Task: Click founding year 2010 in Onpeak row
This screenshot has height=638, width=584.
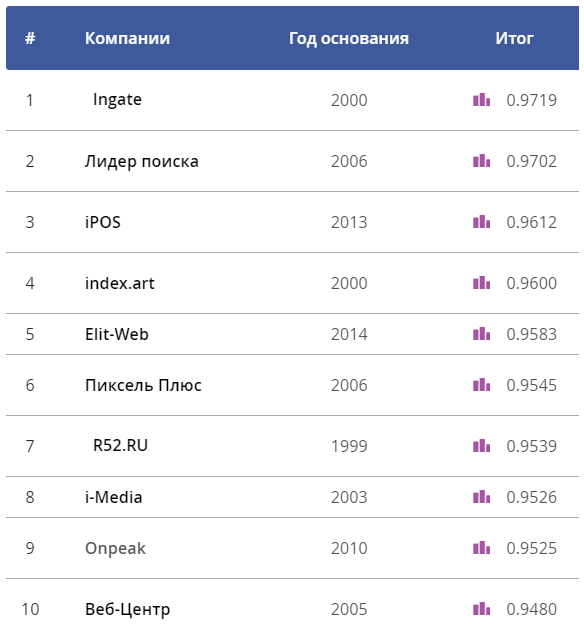Action: [349, 548]
